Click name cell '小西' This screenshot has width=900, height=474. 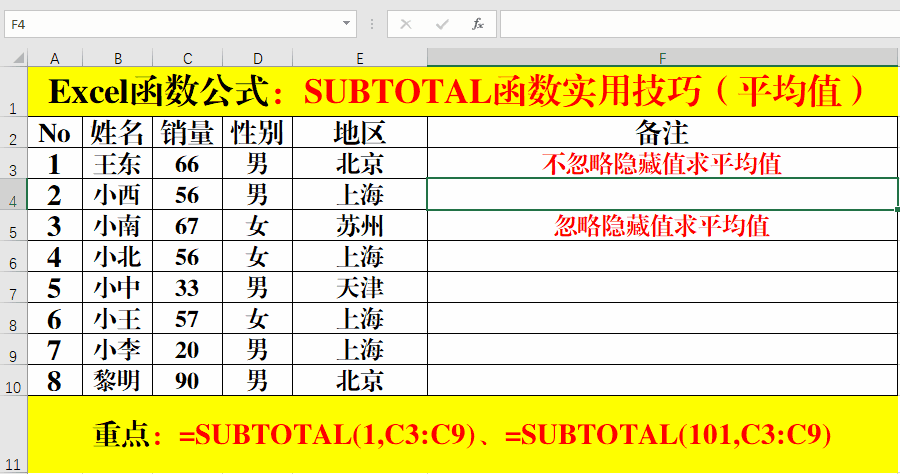pyautogui.click(x=118, y=195)
